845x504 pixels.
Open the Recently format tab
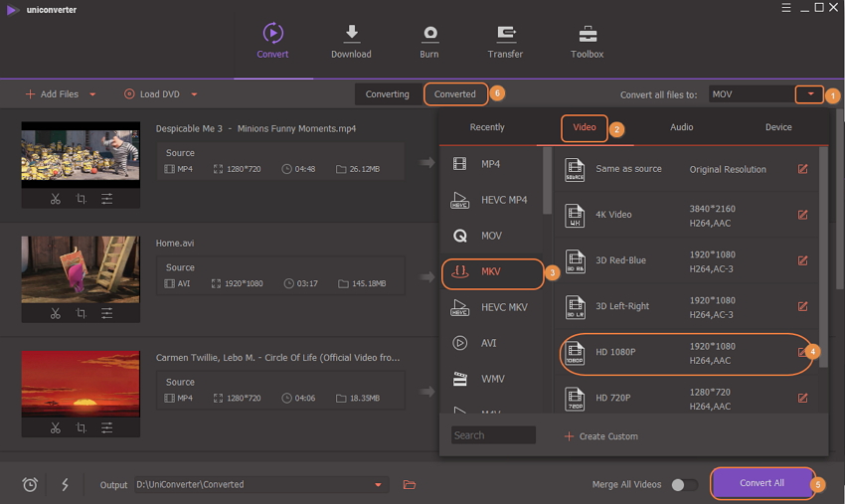[x=487, y=127]
